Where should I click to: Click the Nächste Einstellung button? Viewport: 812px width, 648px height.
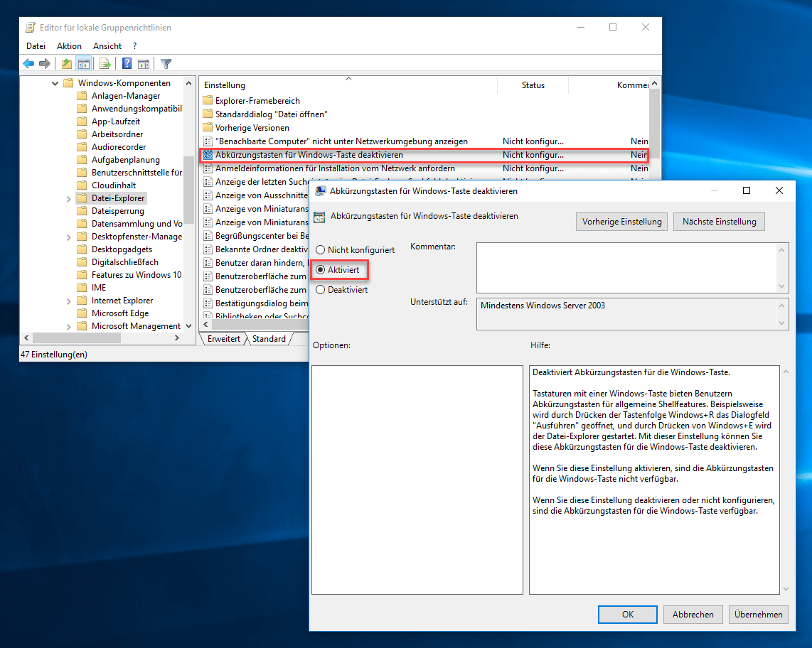click(x=719, y=222)
